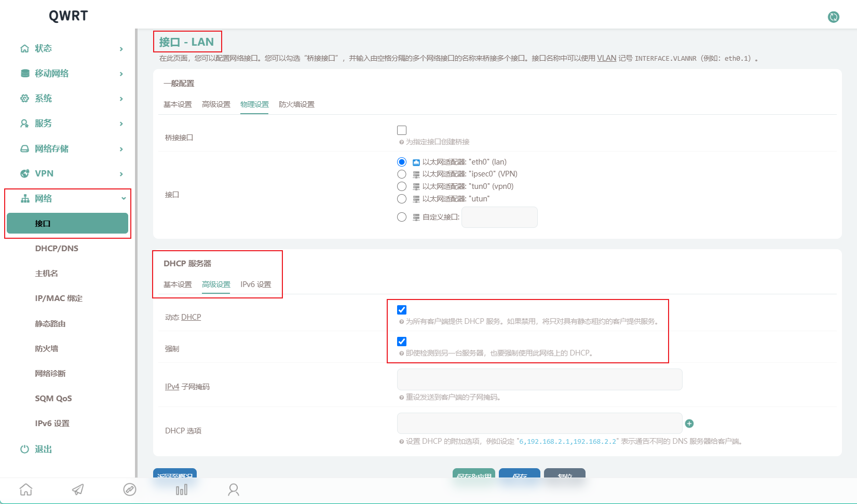Open 防火墙 in the sidebar

[46, 349]
